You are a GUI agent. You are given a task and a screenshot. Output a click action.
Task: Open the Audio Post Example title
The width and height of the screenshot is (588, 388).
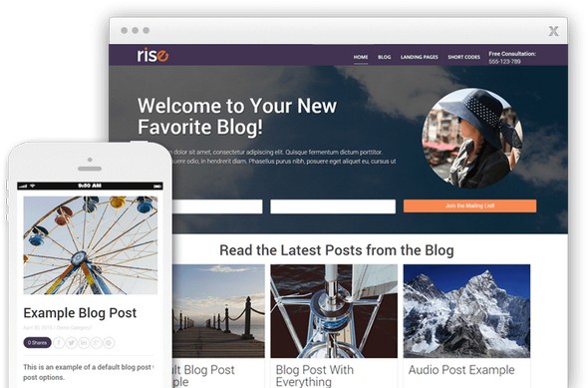point(461,370)
